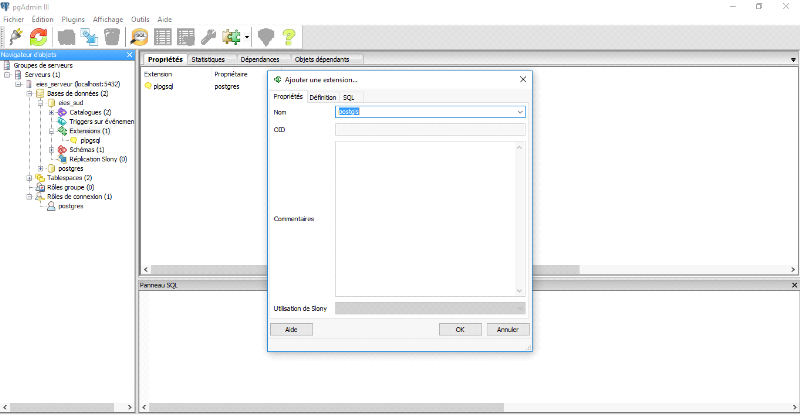Screen dimensions: 800x415
Task: Click the Schémas icon in object tree
Action: 62,150
